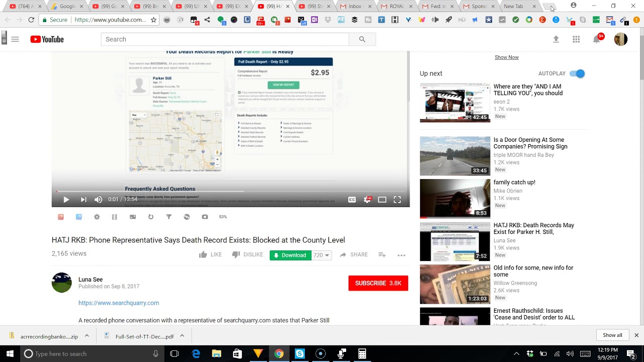Open File Explorer from taskbar
This screenshot has width=644, height=362.
pyautogui.click(x=216, y=354)
